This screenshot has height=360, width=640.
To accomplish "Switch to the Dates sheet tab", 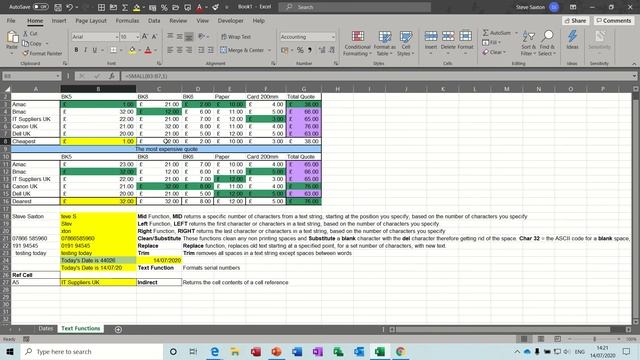I will click(46, 329).
